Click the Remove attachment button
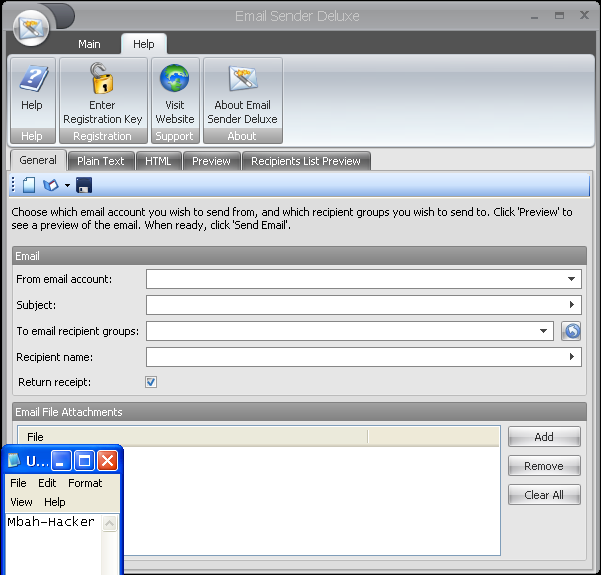This screenshot has height=575, width=601. click(544, 466)
